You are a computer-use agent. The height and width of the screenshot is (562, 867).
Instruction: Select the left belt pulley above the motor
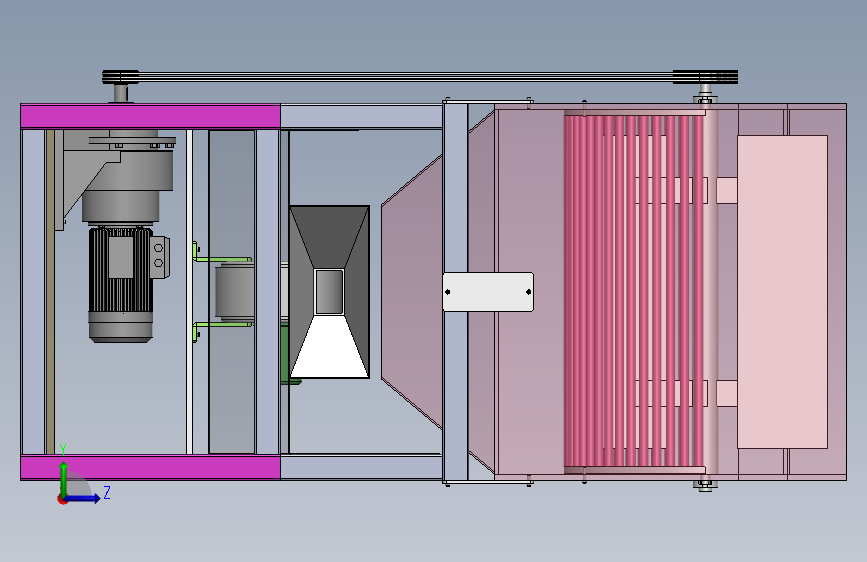click(120, 77)
